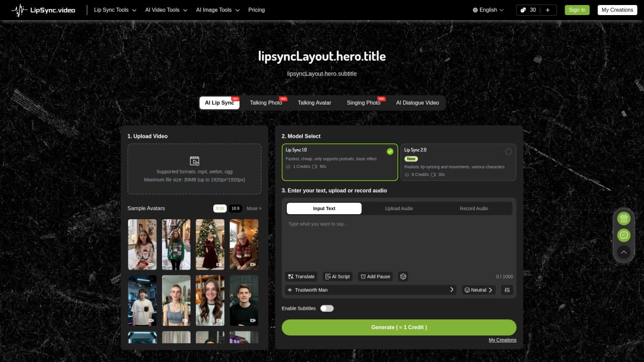Open the English language dropdown
644x362 pixels.
[x=489, y=10]
